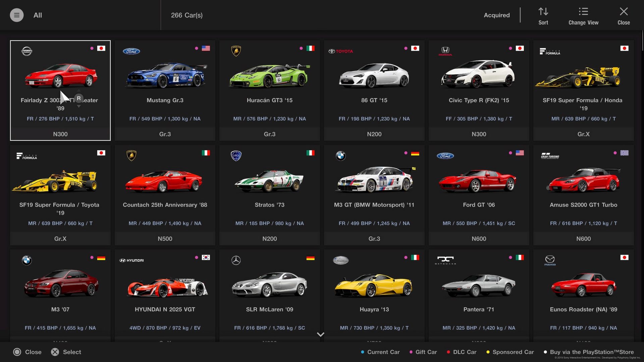Click the scrollbar at the right edge

[642, 40]
